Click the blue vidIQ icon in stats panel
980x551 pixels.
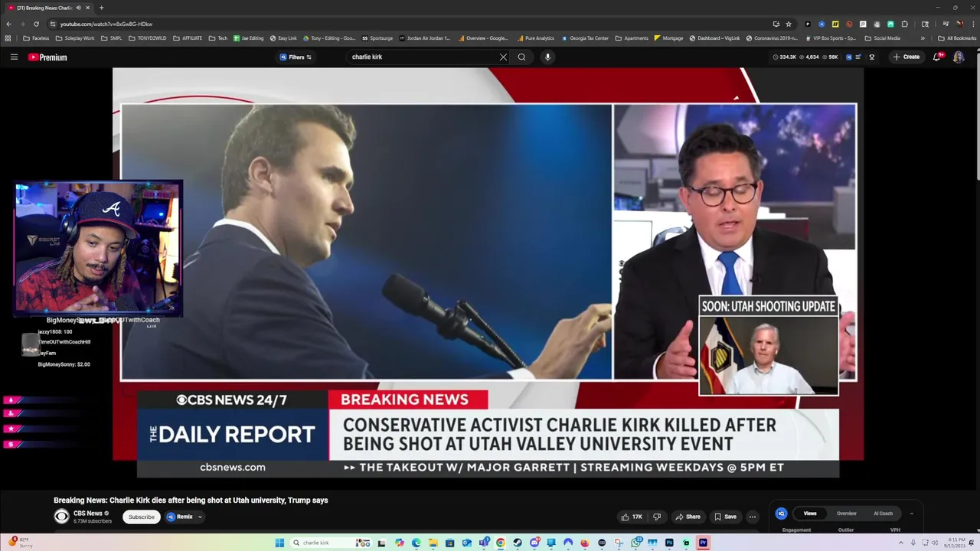(x=781, y=514)
